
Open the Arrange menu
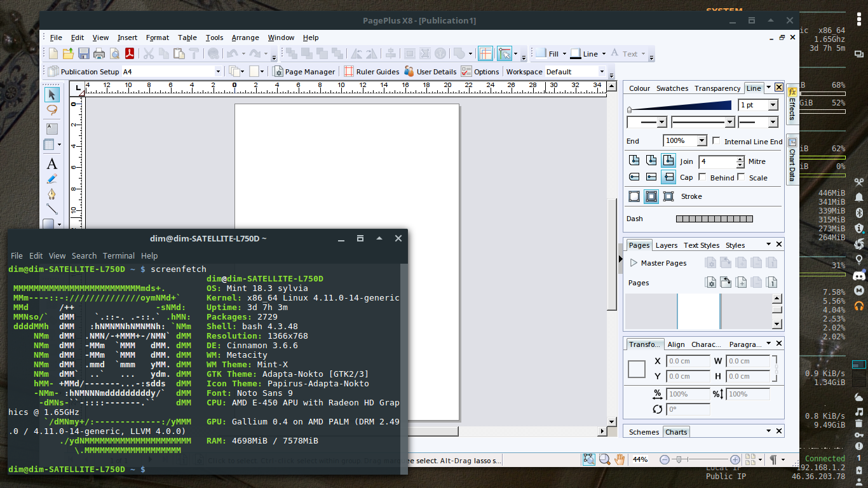(x=245, y=37)
